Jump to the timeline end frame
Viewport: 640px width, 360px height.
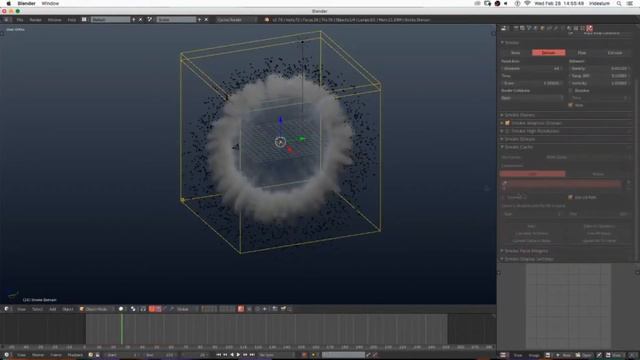(252, 355)
